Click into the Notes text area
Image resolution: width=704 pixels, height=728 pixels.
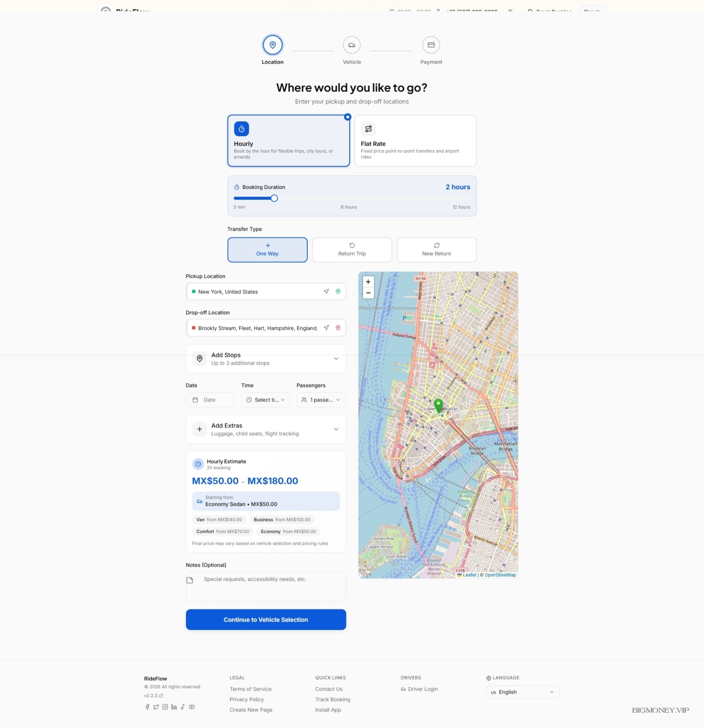271,587
